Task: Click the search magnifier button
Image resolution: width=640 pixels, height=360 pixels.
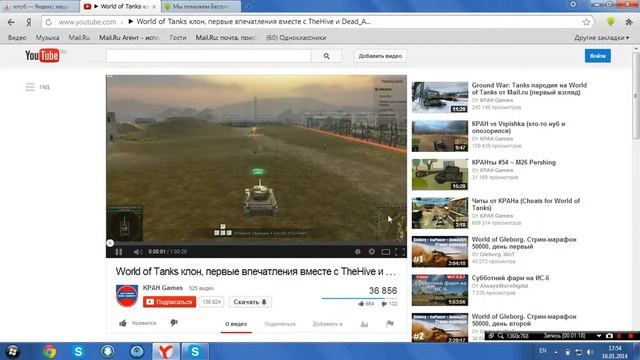Action: [327, 56]
